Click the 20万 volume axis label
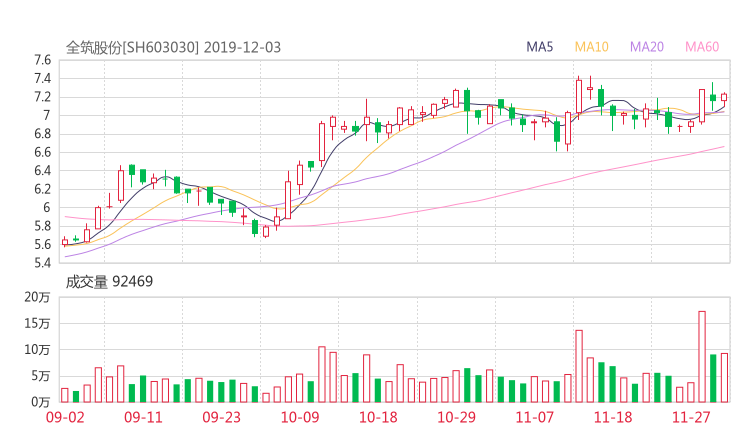The image size is (740, 440). click(x=37, y=297)
